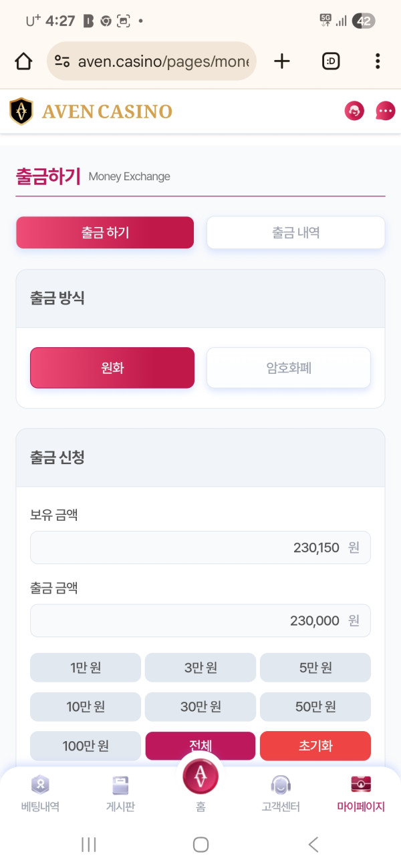The width and height of the screenshot is (401, 868).
Task: Select 암호화폐 withdrawal method
Action: point(288,368)
